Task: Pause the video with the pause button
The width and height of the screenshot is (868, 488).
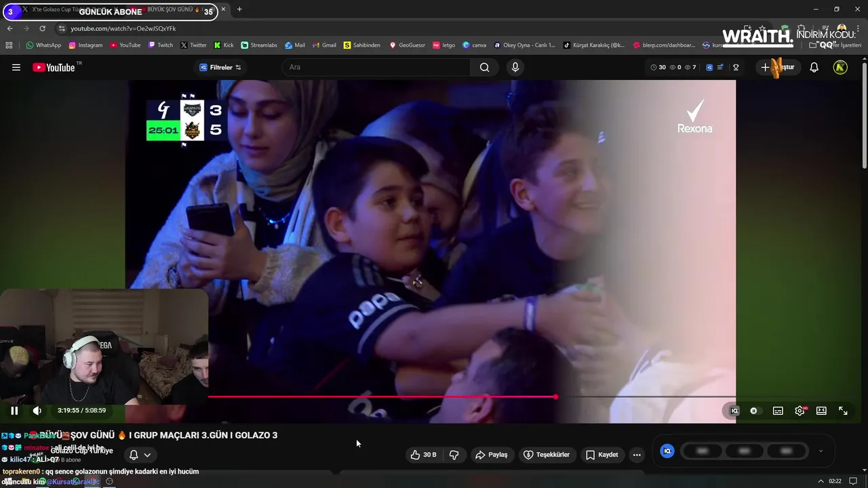Action: (14, 410)
